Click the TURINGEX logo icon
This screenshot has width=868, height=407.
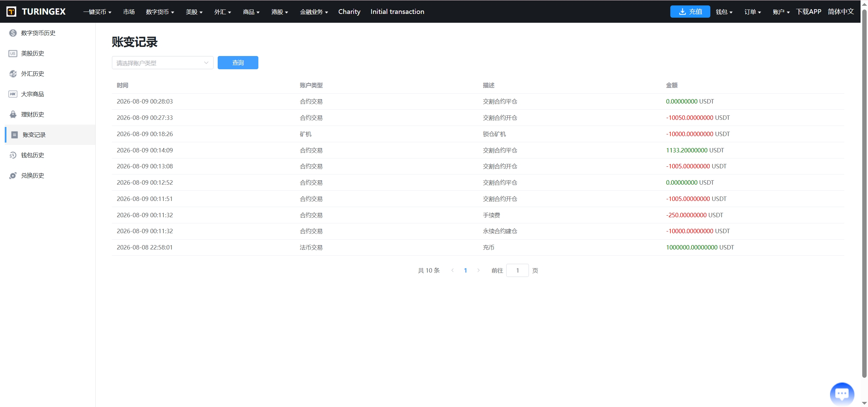click(11, 12)
